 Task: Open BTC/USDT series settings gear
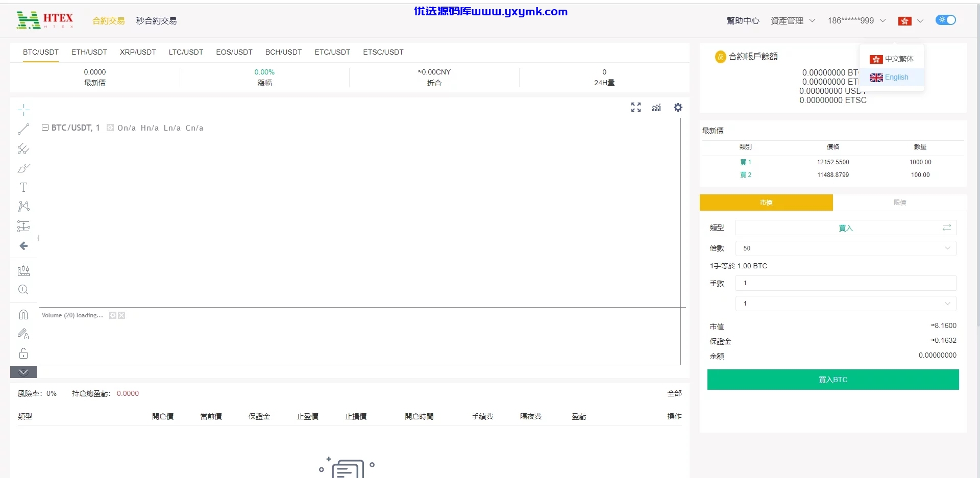(x=110, y=128)
